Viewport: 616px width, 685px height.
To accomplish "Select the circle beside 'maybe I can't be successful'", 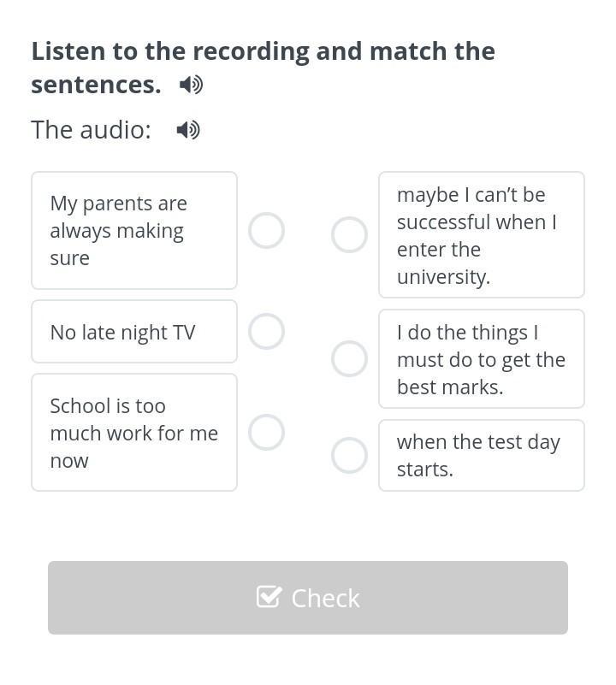I will coord(349,234).
